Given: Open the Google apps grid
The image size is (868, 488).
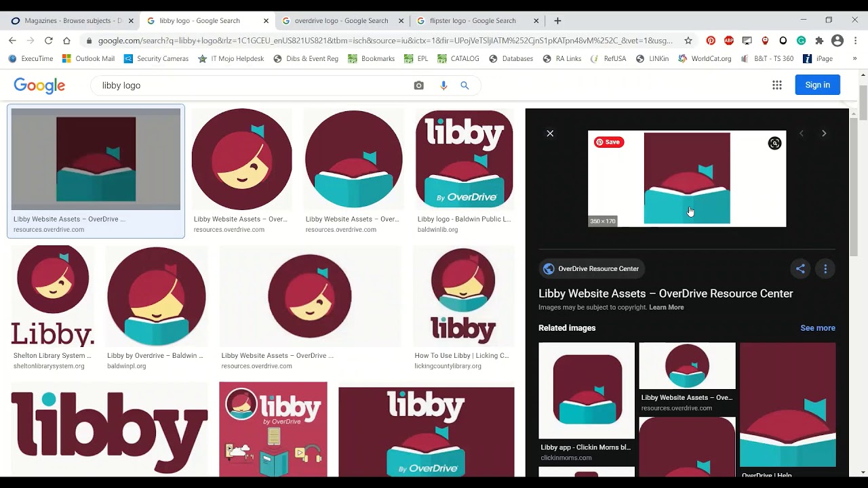Looking at the screenshot, I should [x=777, y=85].
